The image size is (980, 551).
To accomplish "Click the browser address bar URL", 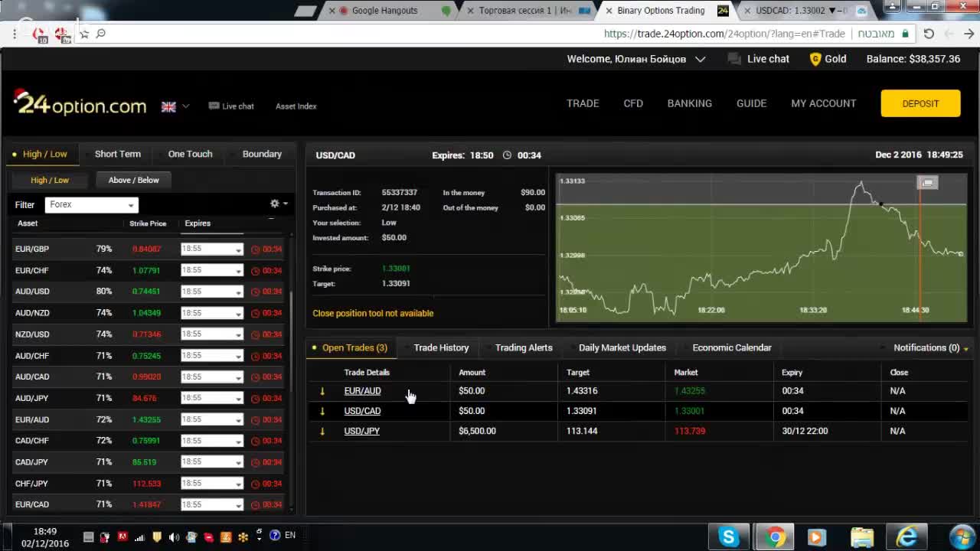I will tap(724, 34).
